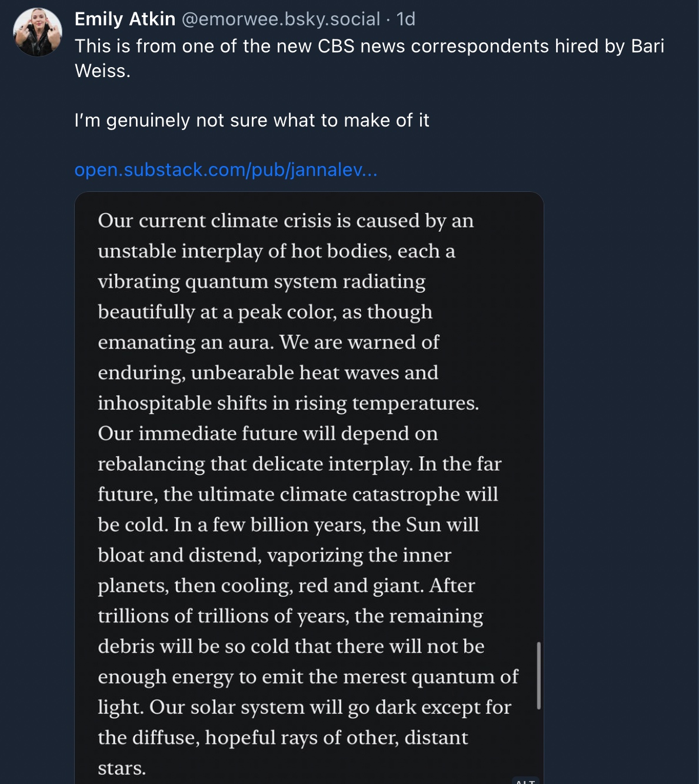Click the final word "stars." in the image

[x=122, y=768]
